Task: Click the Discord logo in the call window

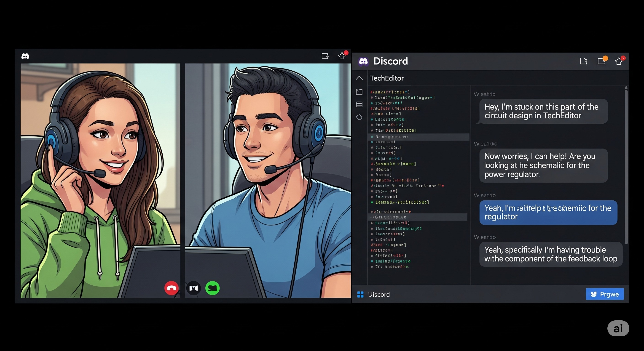Action: pos(25,56)
